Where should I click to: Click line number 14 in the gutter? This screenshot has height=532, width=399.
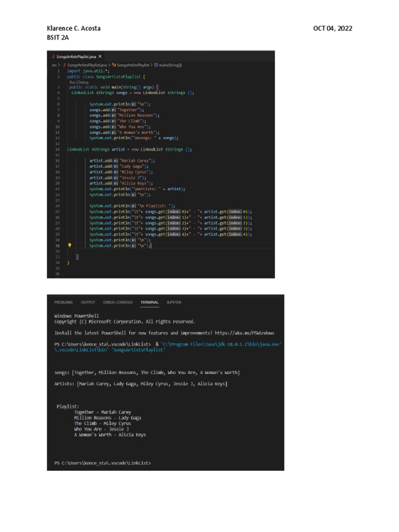pyautogui.click(x=57, y=150)
